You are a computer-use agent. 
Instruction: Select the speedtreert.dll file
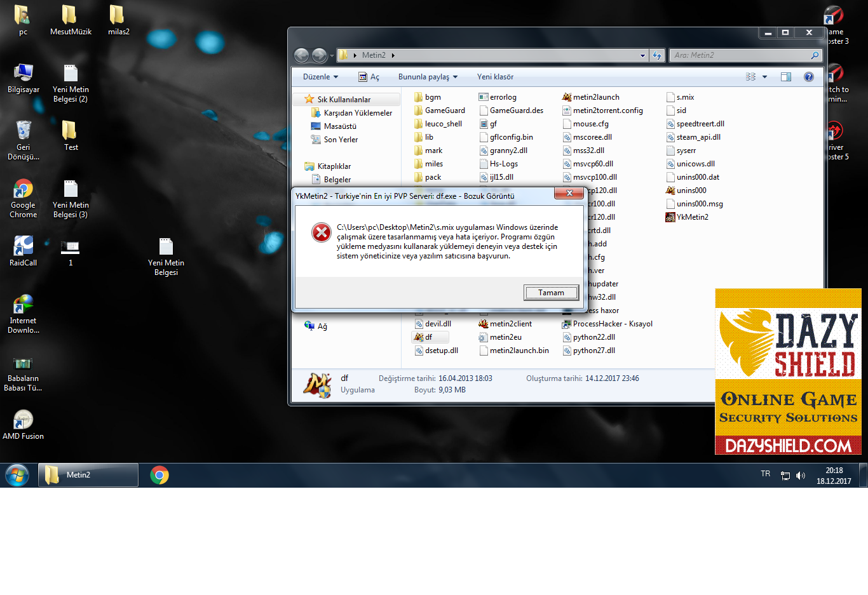695,124
